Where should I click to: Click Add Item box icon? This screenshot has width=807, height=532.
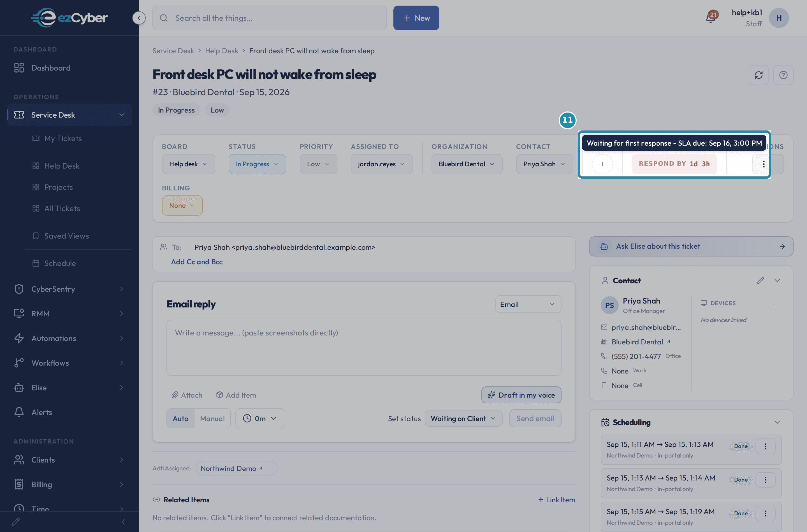pyautogui.click(x=236, y=395)
